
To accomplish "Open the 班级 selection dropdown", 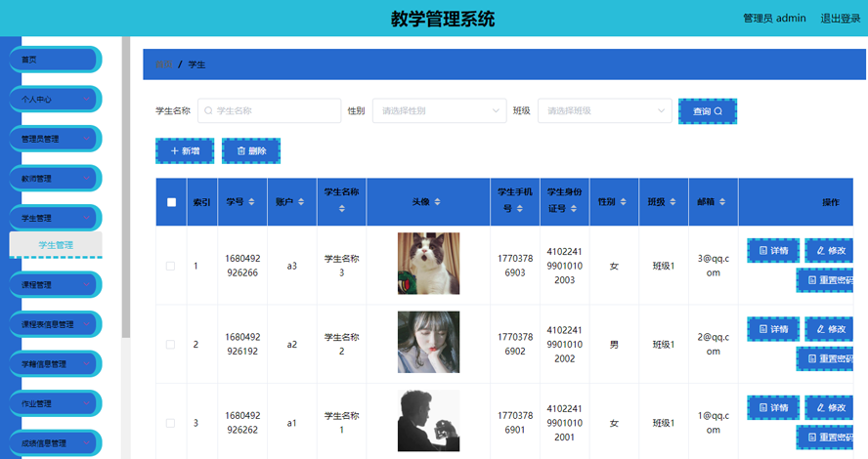I will (604, 110).
